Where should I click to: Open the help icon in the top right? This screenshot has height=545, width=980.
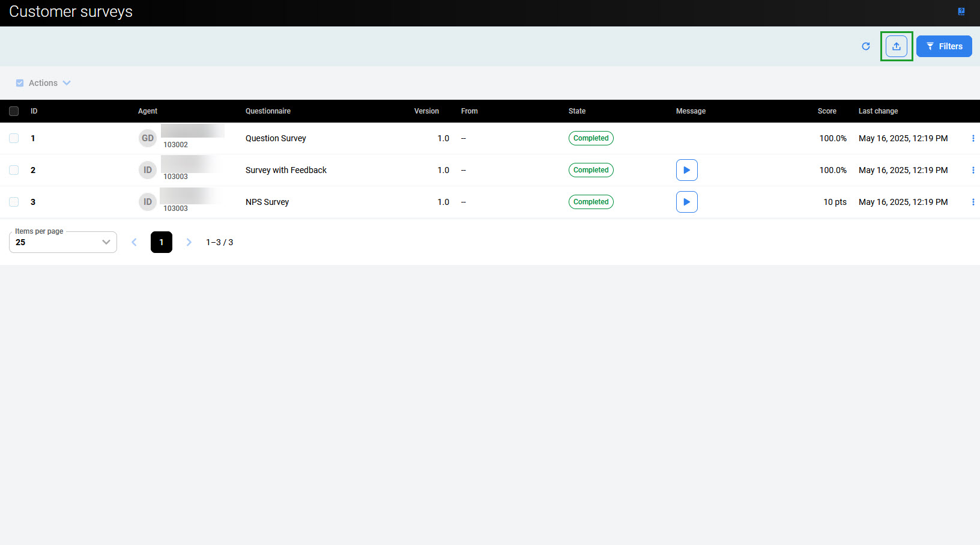click(961, 11)
